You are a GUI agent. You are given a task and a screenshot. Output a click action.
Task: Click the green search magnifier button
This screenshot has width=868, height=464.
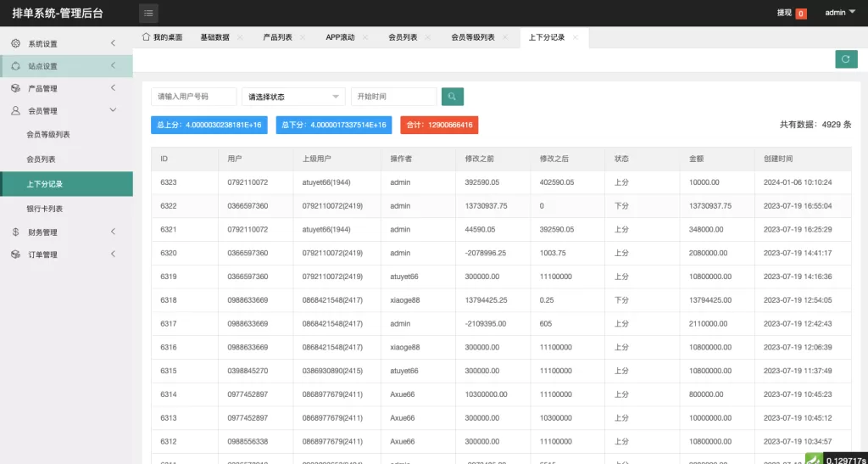pos(453,97)
